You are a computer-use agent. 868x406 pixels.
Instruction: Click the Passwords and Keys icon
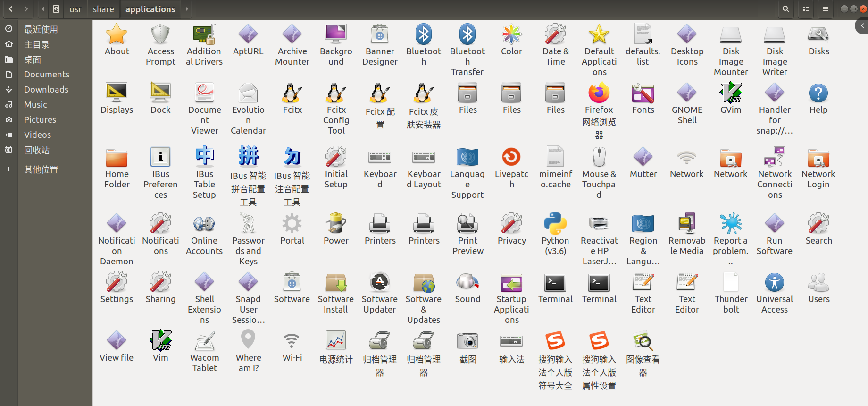click(248, 224)
